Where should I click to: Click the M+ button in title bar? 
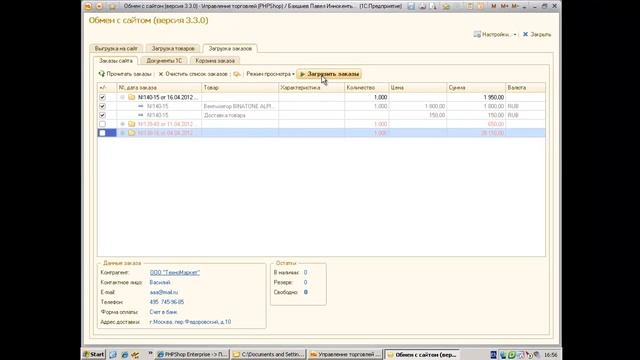504,6
